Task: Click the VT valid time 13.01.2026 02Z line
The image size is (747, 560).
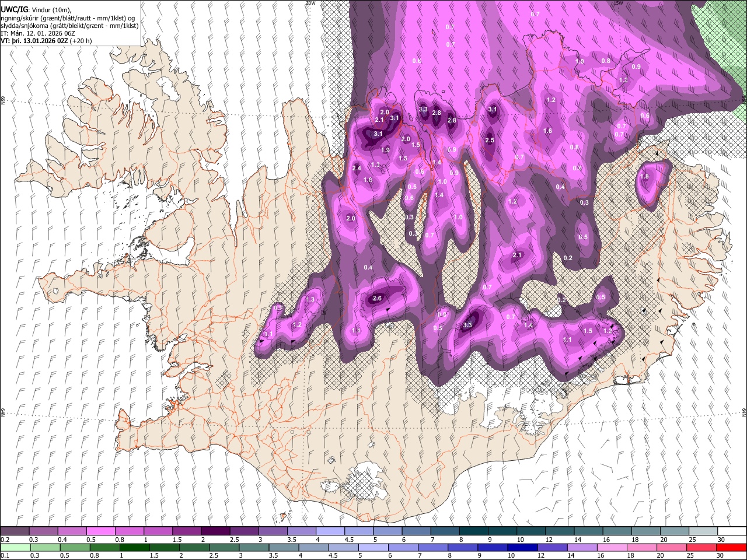Action: [47, 41]
